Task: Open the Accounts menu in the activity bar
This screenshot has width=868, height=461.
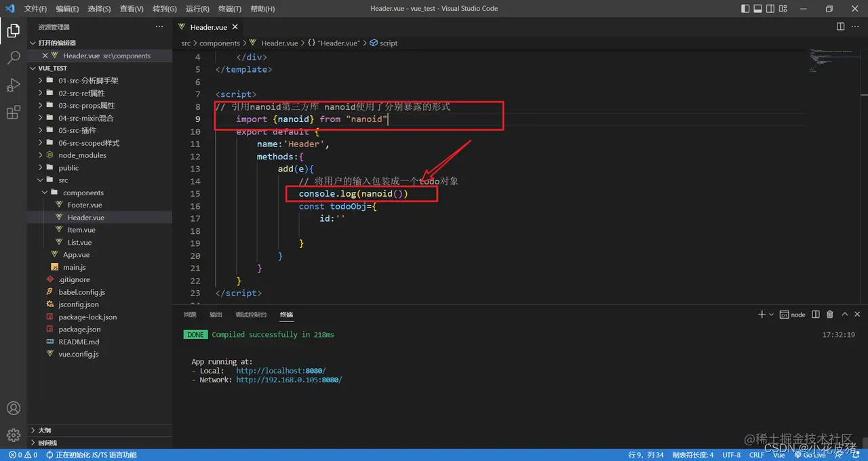Action: (x=13, y=408)
